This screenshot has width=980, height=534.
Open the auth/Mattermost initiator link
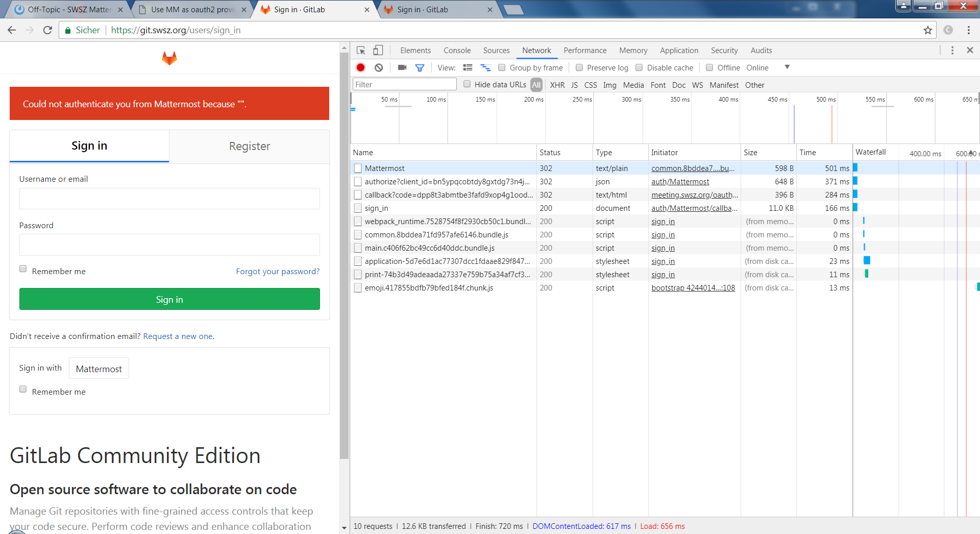pos(680,181)
